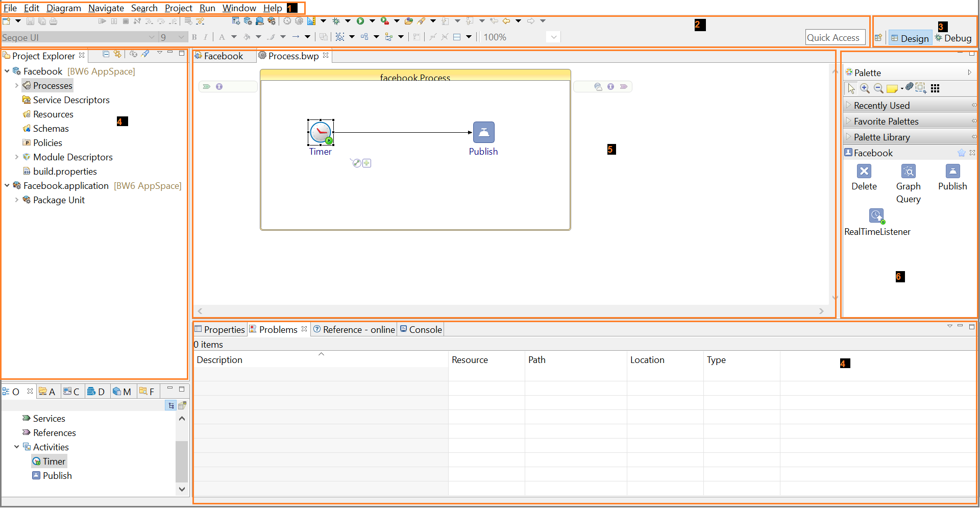
Task: Select the Publish activity in the palette
Action: click(x=952, y=178)
